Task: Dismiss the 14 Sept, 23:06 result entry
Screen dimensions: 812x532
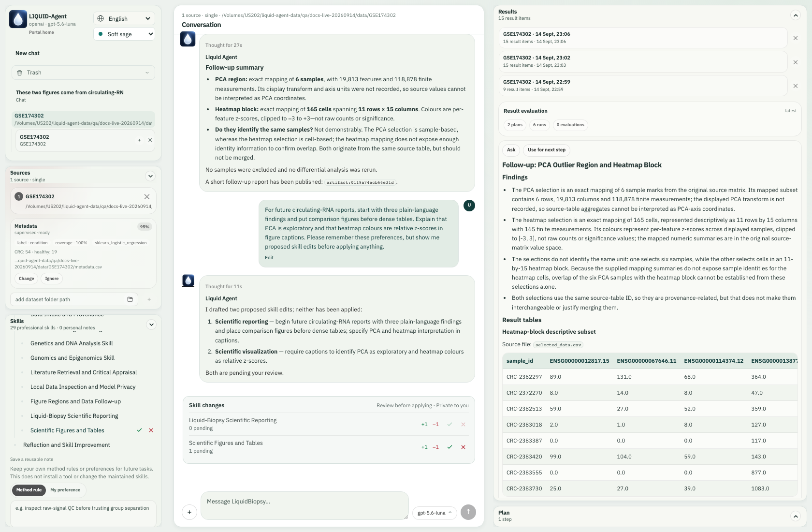Action: pos(796,38)
